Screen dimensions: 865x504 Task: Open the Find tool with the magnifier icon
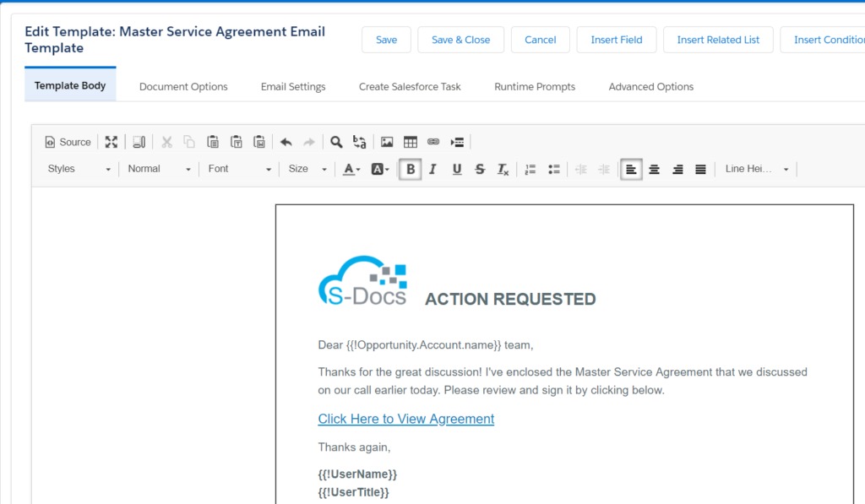point(335,141)
